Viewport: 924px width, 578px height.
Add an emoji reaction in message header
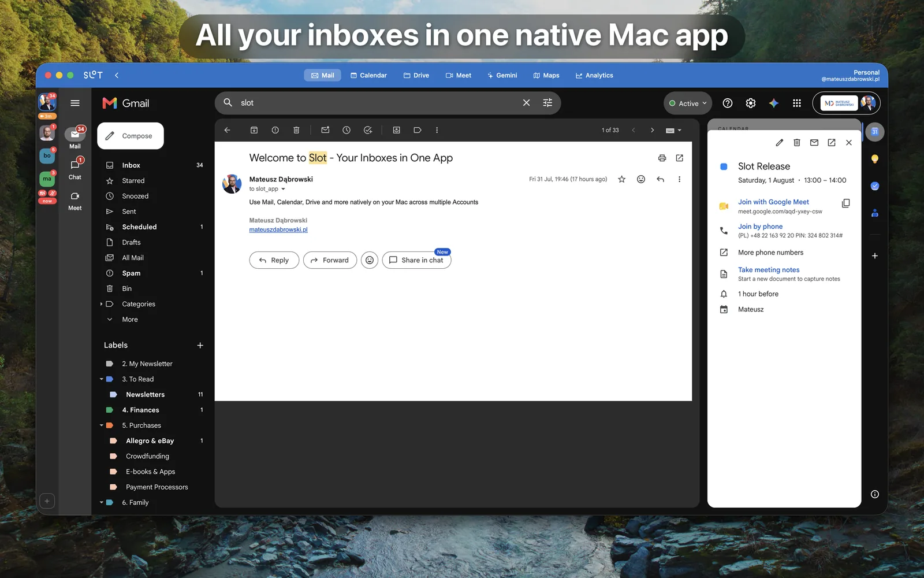point(641,179)
